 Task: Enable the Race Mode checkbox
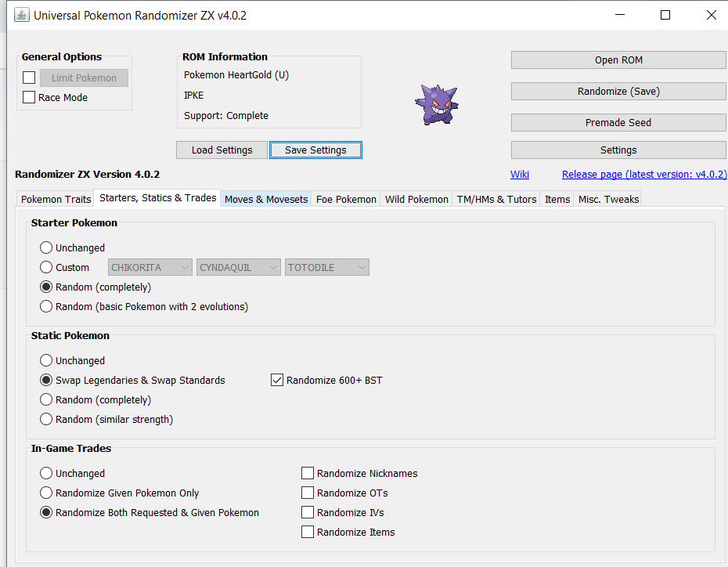pyautogui.click(x=29, y=97)
